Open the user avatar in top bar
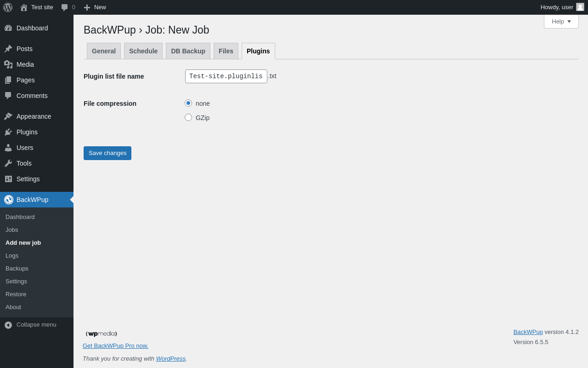Viewport: 588px width, 368px height. tap(580, 7)
